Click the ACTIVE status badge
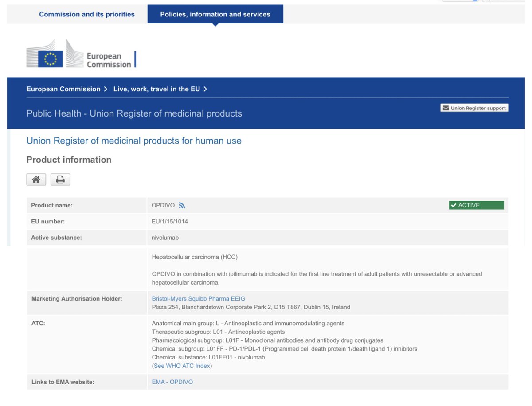 [476, 205]
